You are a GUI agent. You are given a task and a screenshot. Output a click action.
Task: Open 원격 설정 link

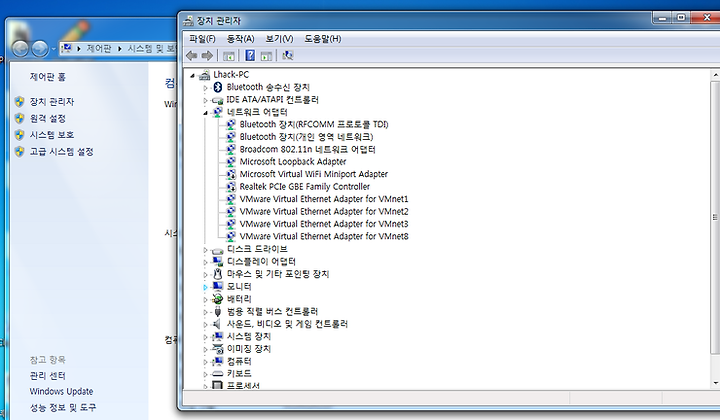pos(48,118)
